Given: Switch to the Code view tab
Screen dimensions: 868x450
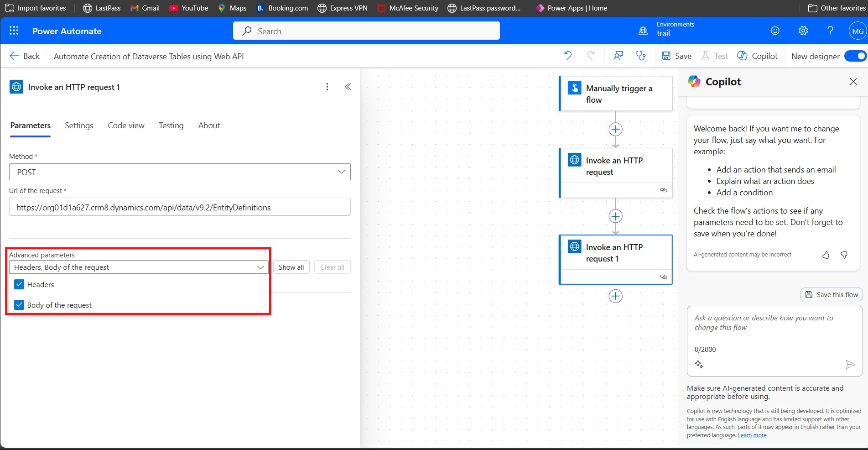Looking at the screenshot, I should point(126,126).
